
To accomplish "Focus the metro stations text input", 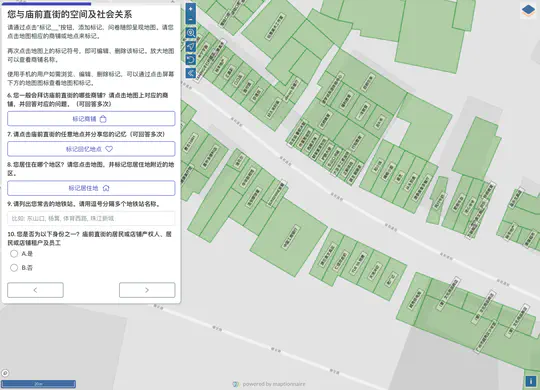I will click(x=91, y=218).
